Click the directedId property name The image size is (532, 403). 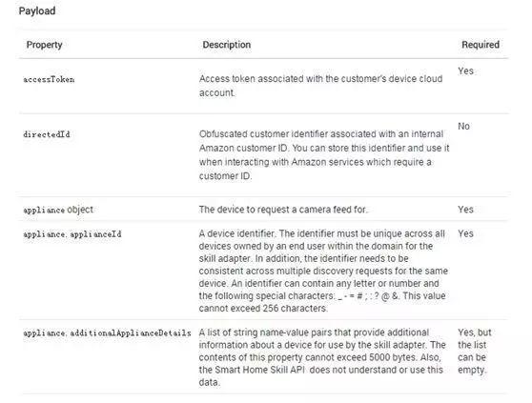[x=47, y=134]
